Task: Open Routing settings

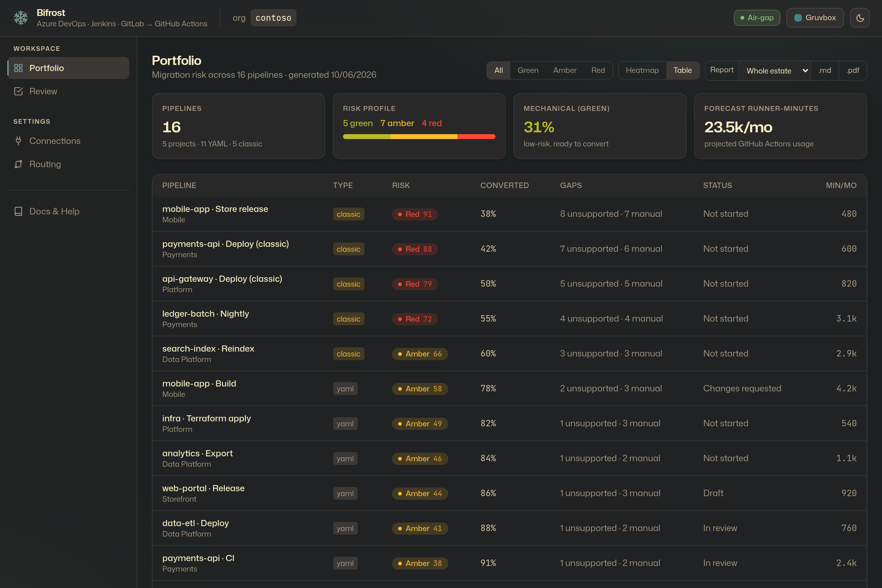Action: pos(68,164)
